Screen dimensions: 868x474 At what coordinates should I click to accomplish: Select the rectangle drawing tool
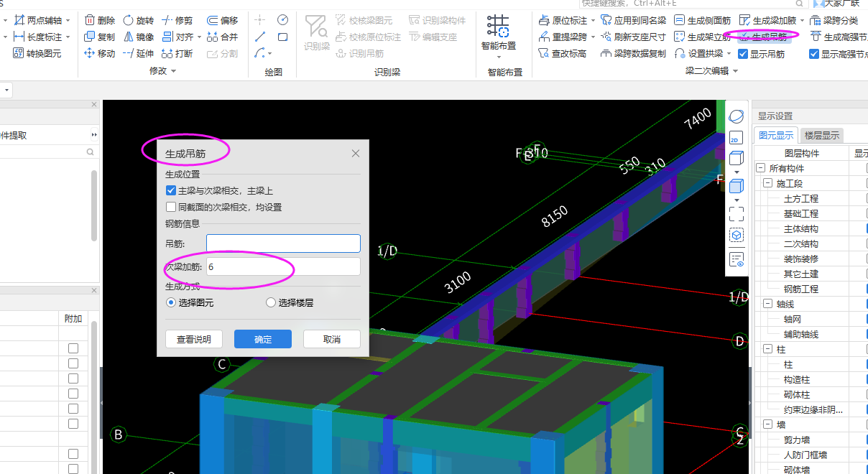[282, 37]
